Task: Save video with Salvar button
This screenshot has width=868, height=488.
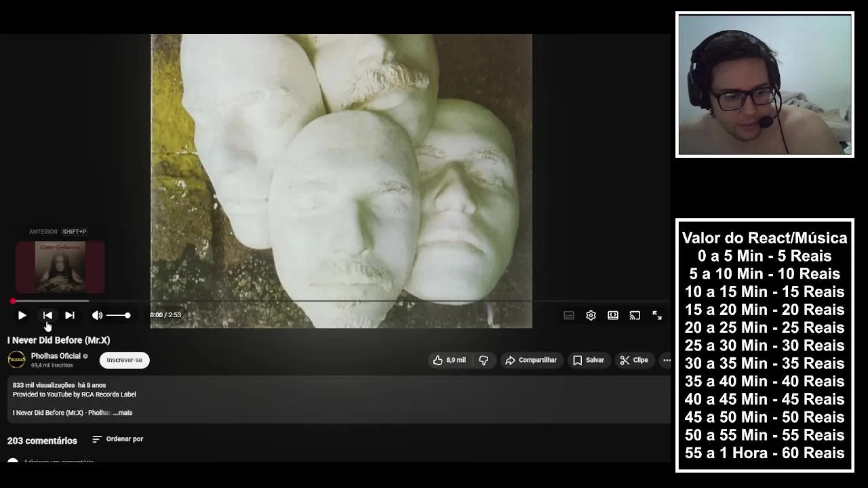Action: 589,360
